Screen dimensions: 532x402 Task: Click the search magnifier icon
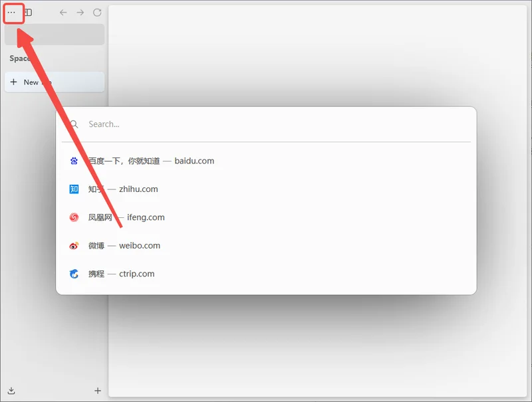[x=74, y=124]
